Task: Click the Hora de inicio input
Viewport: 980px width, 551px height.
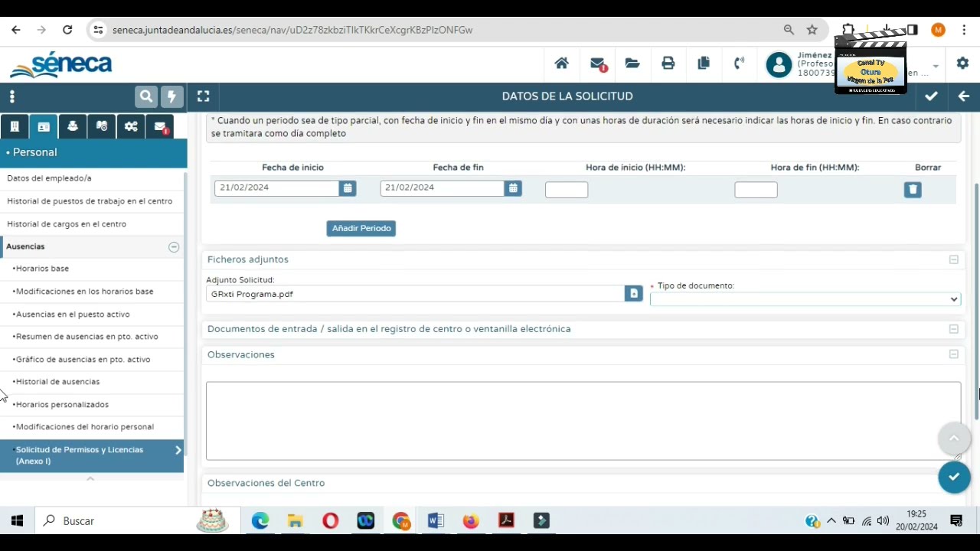Action: pos(567,190)
